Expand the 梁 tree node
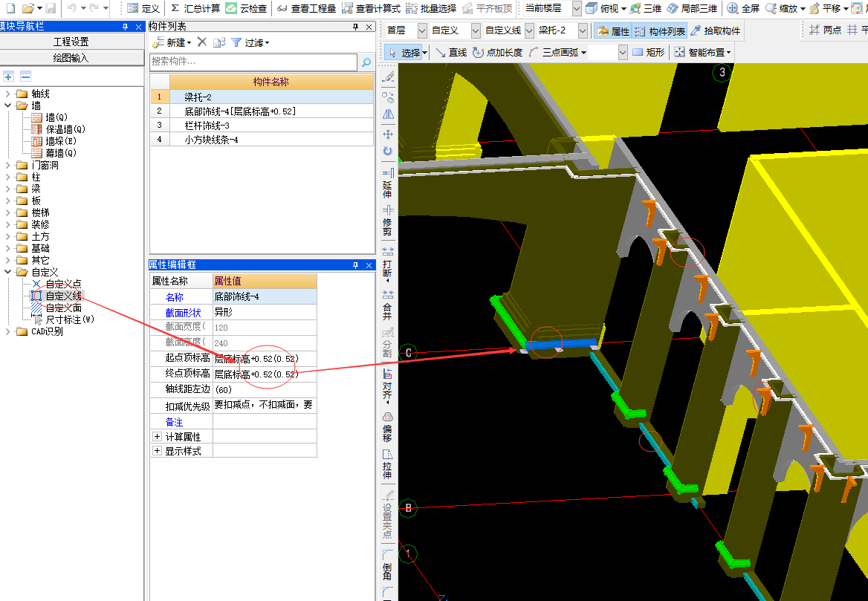 (7, 189)
